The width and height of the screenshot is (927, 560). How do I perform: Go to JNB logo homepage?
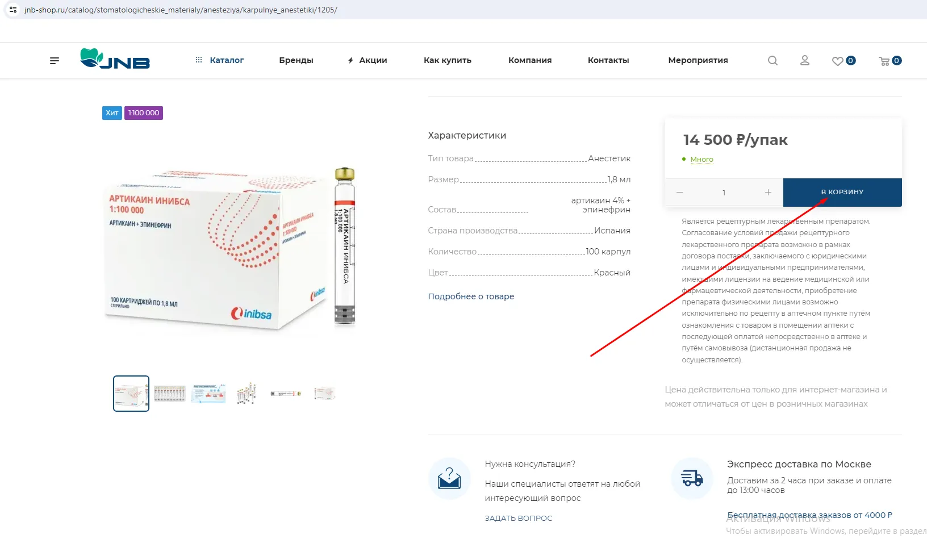pos(115,58)
